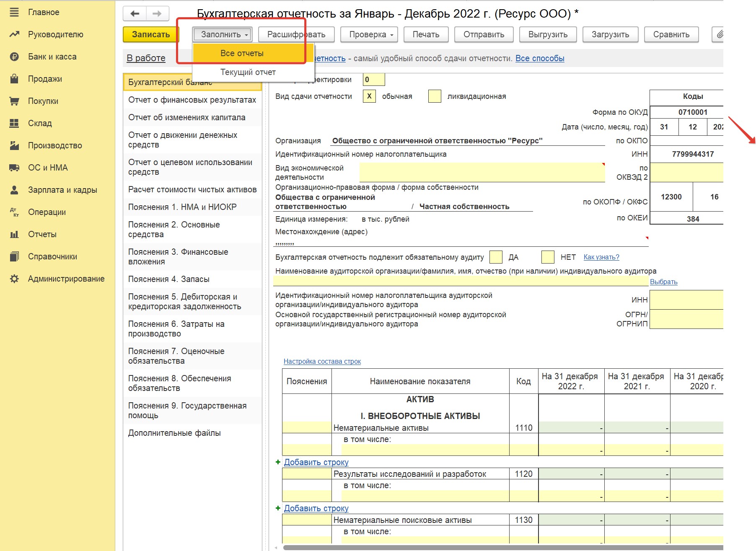
Task: Open Расчет стоимости чистых активов section
Action: 192,189
